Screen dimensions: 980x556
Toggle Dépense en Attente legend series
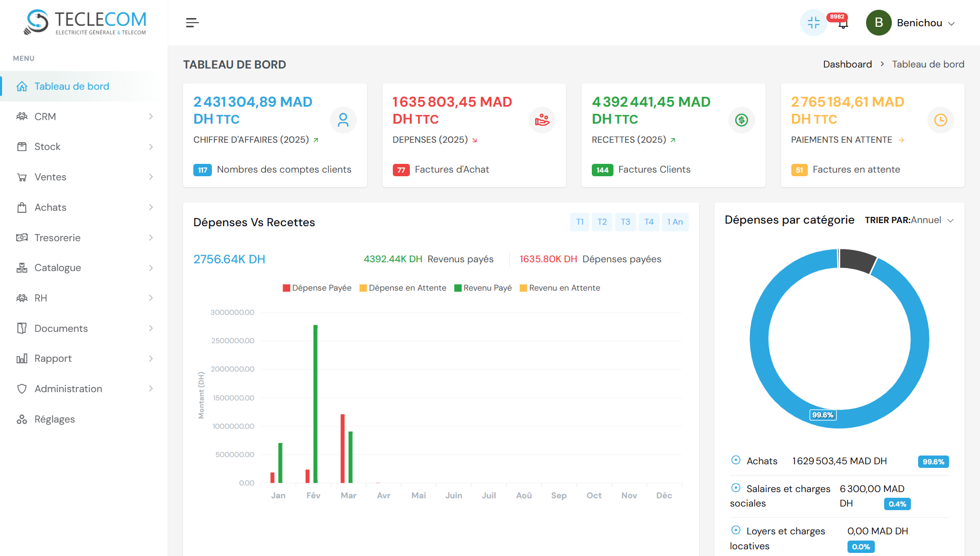[403, 288]
